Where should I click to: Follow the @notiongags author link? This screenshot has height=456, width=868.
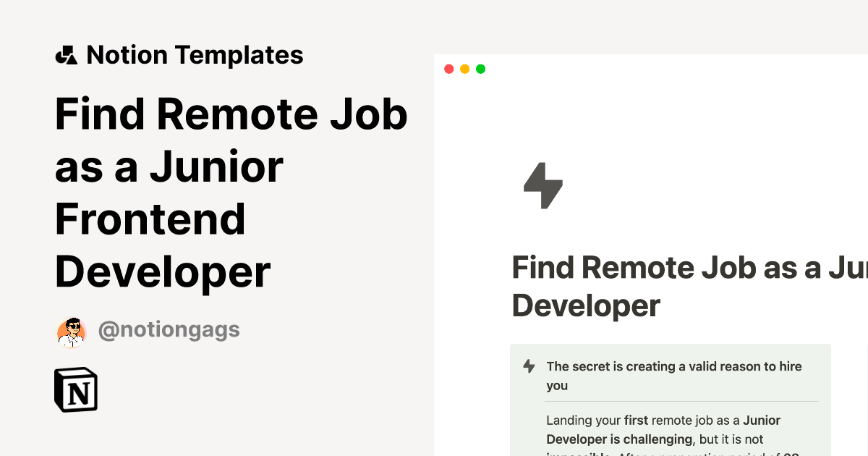coord(169,330)
